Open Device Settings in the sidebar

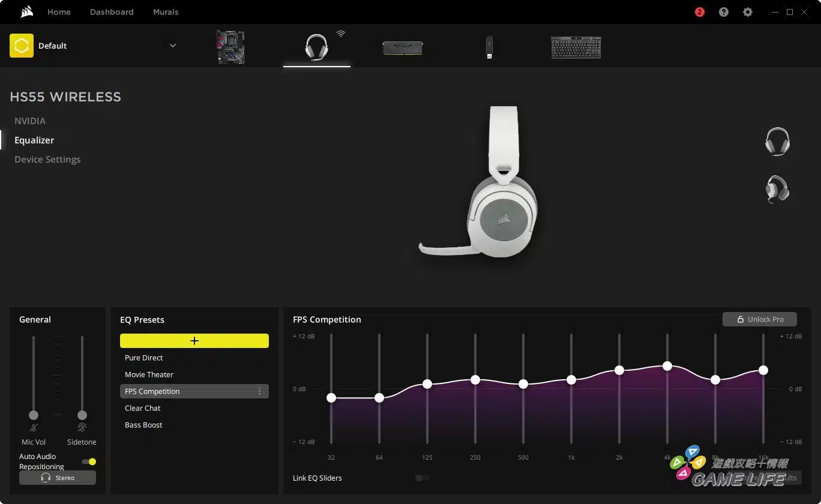click(47, 160)
